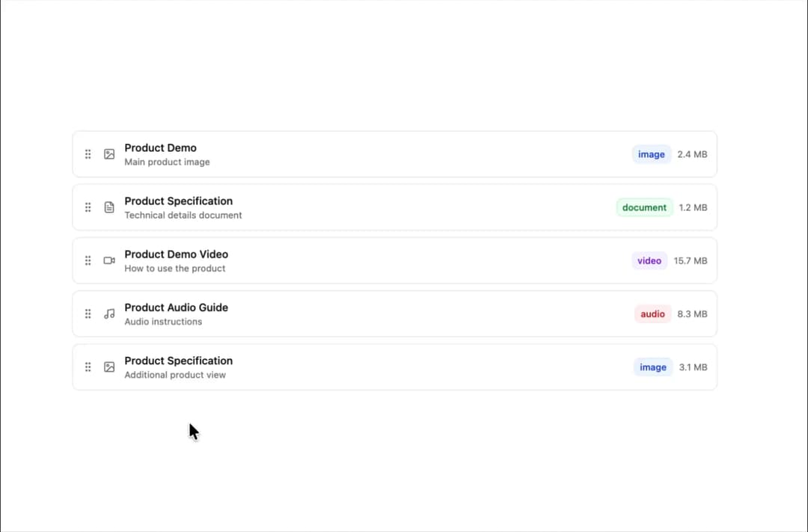808x532 pixels.
Task: Click the 'Main product image' description
Action: pos(167,162)
